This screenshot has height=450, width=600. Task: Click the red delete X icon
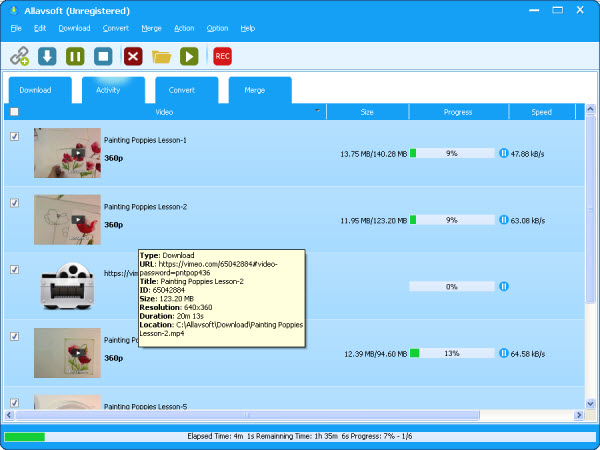133,56
